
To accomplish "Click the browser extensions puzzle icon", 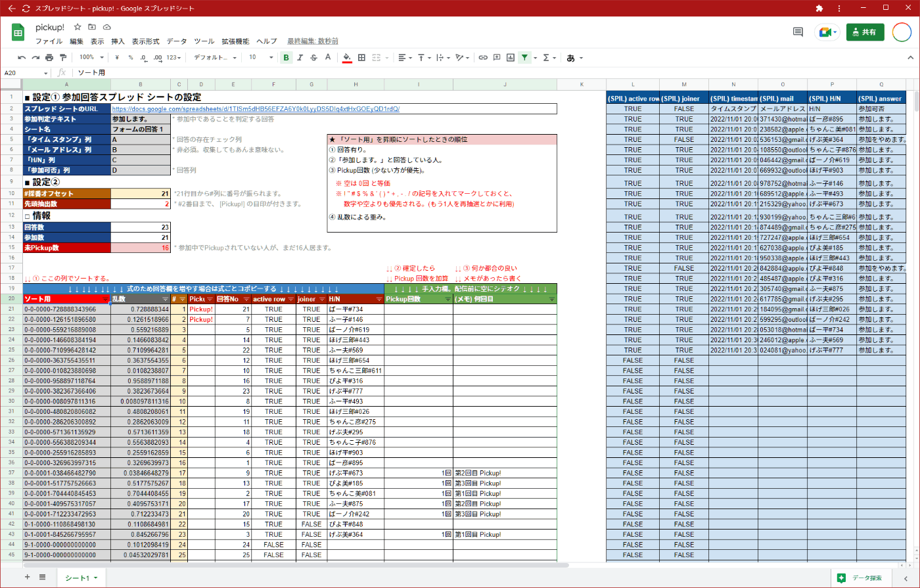I will click(819, 9).
